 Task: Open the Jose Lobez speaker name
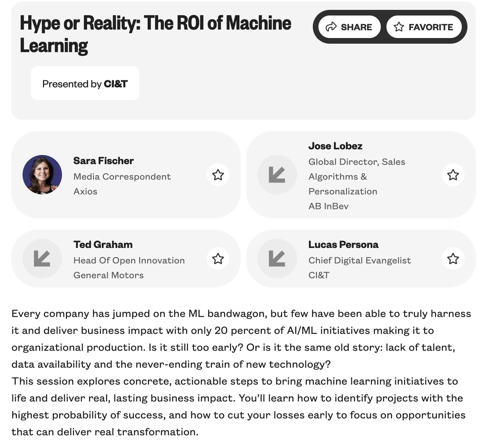(x=335, y=146)
